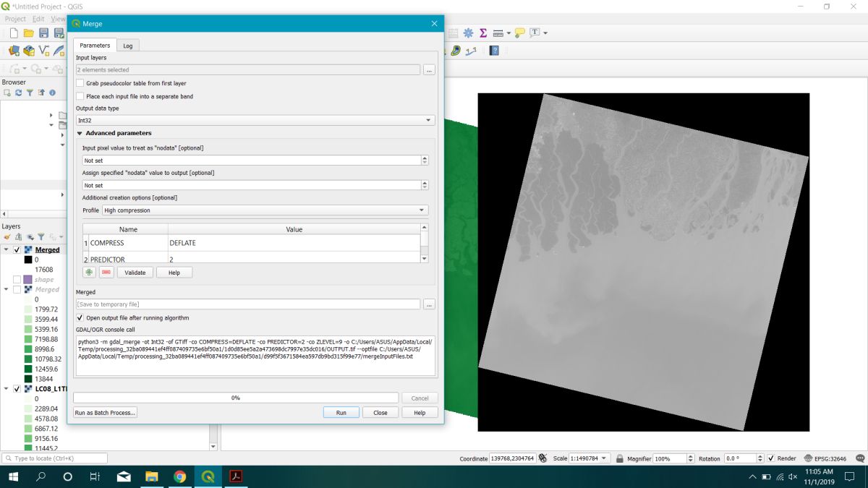
Task: Select the Measure ruler tool
Action: coord(498,33)
